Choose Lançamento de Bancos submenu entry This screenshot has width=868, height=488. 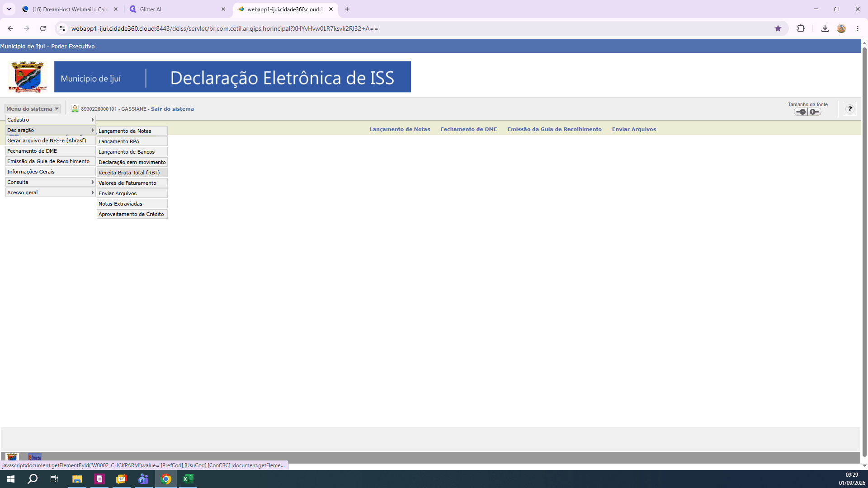point(132,152)
